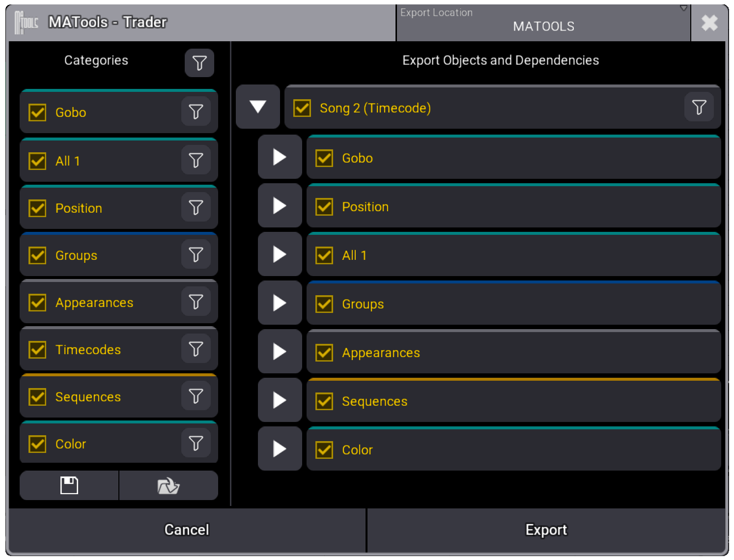The image size is (734, 560).
Task: Click the Categories heading text
Action: tap(96, 60)
